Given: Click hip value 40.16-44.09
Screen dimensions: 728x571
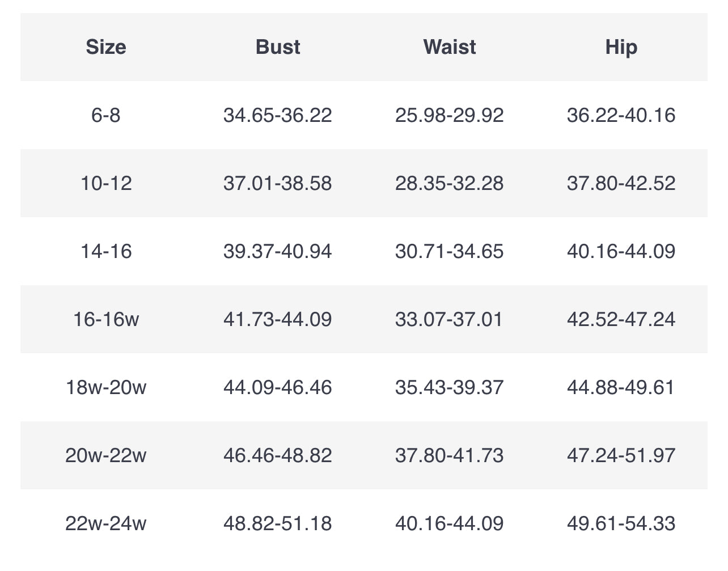Looking at the screenshot, I should [621, 251].
